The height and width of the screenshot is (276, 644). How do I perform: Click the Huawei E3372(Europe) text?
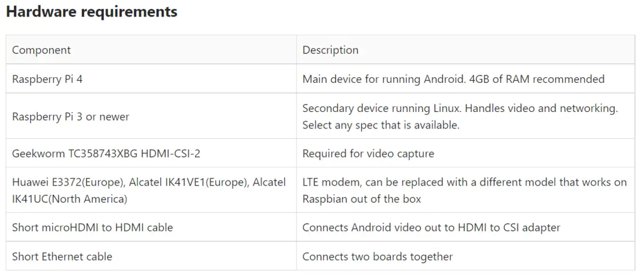(68, 182)
